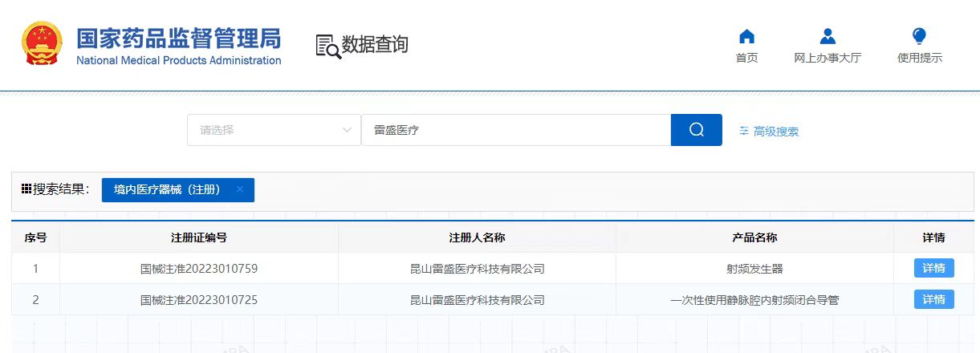Viewport: 980px width, 353px height.
Task: Click 昆山雷盛医疗科技有限公司 in row 1
Action: (x=477, y=269)
